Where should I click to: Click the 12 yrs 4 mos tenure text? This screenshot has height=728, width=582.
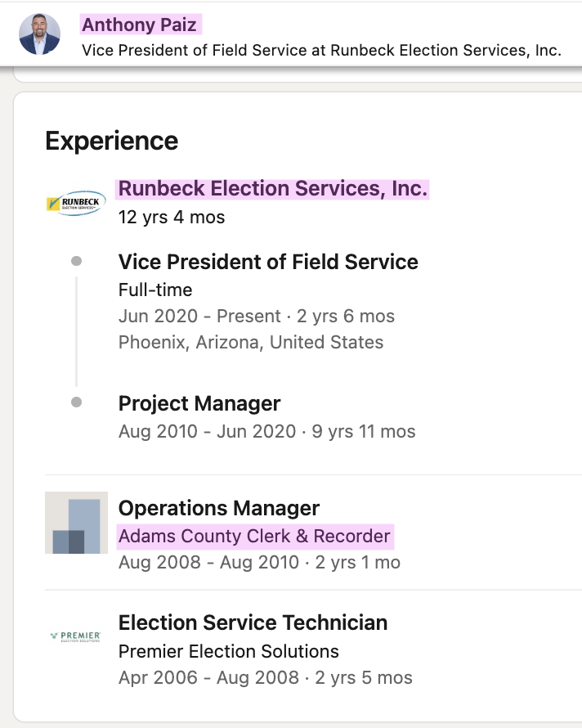pyautogui.click(x=172, y=218)
